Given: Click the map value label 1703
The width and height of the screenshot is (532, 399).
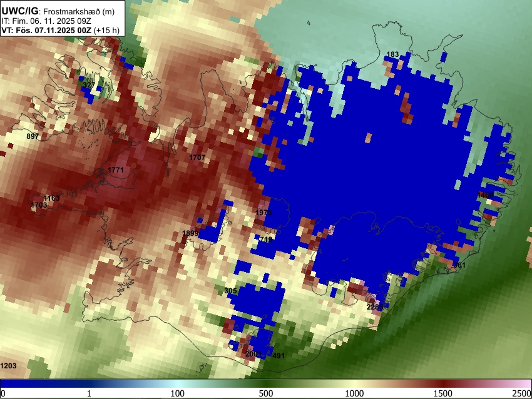Looking at the screenshot, I should [x=39, y=205].
